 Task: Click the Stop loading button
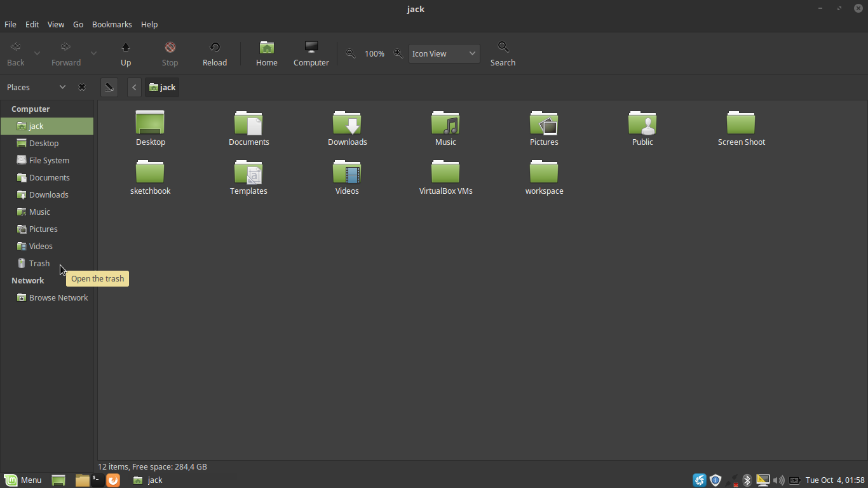tap(170, 54)
